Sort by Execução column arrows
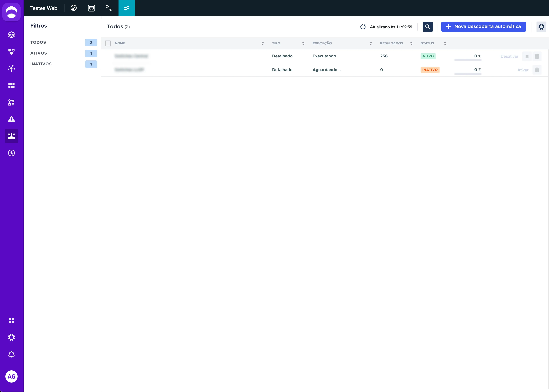 371,43
